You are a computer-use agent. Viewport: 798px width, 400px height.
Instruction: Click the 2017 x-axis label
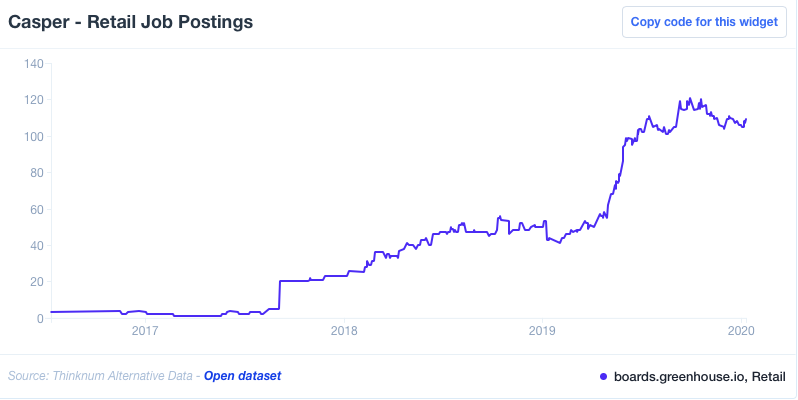pyautogui.click(x=146, y=332)
